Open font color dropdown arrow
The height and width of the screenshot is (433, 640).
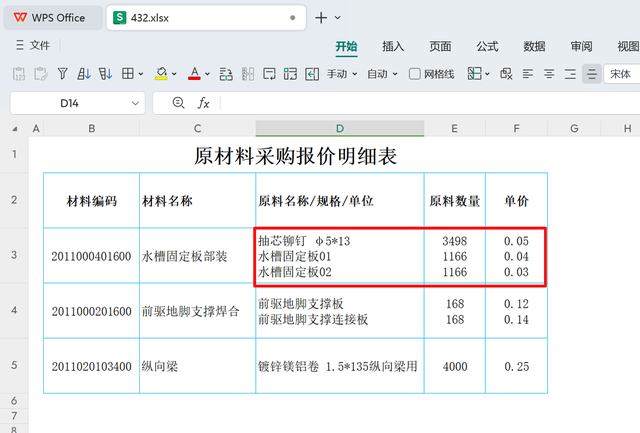207,74
